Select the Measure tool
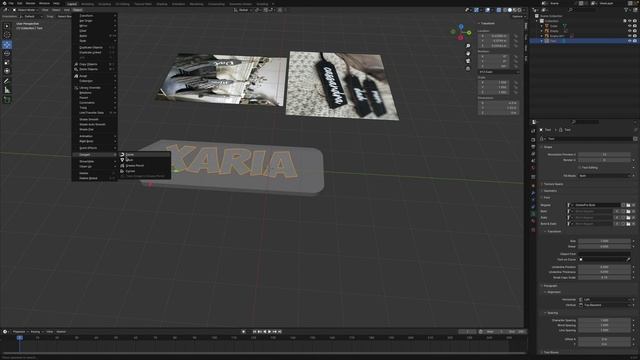The height and width of the screenshot is (360, 640). [x=7, y=90]
